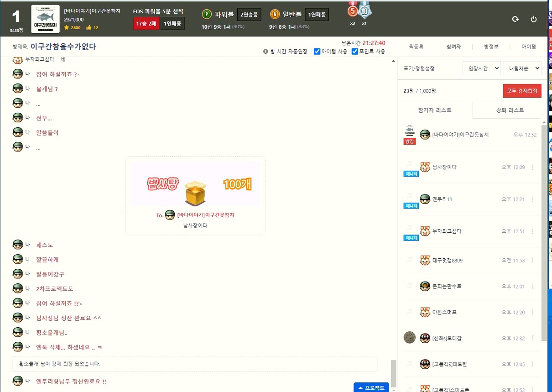552x392 pixels.
Task: Click the 17승 2패 record badge
Action: [146, 23]
